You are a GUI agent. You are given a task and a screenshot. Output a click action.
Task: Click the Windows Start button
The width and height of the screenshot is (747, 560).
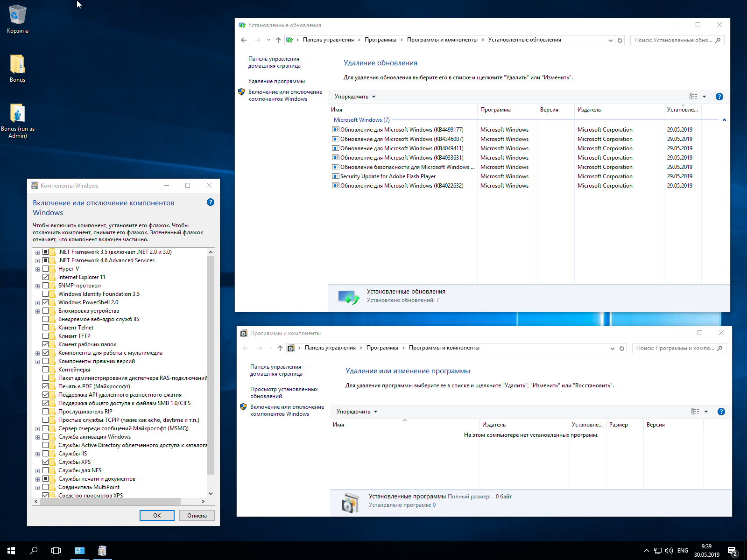click(11, 551)
